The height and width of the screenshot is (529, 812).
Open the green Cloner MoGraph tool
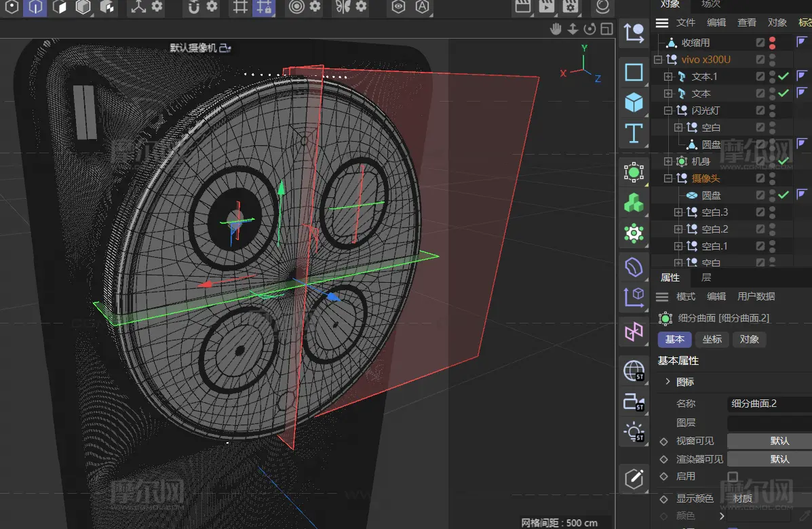634,203
